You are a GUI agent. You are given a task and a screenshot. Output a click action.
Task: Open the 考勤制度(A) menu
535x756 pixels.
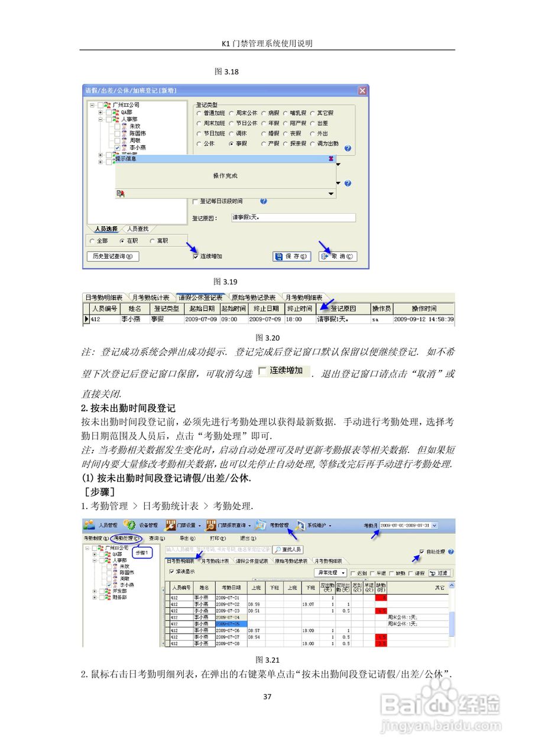pos(96,538)
